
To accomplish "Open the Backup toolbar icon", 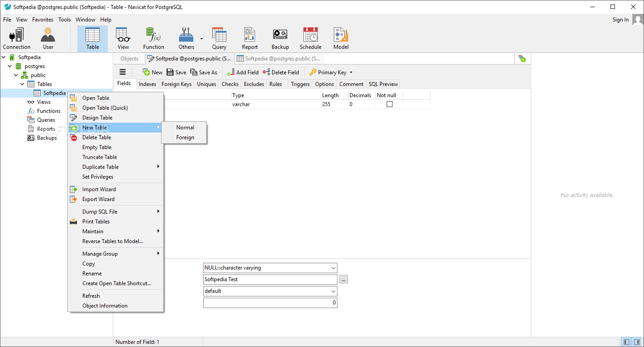I will 280,39.
